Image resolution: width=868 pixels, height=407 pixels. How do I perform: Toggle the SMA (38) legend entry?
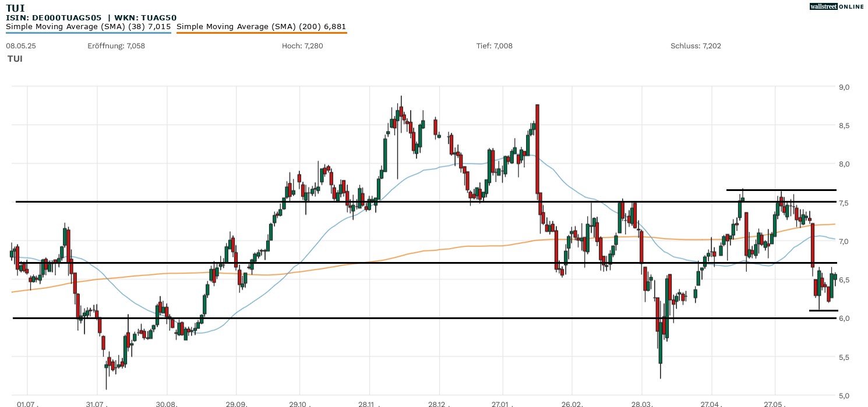tap(88, 26)
